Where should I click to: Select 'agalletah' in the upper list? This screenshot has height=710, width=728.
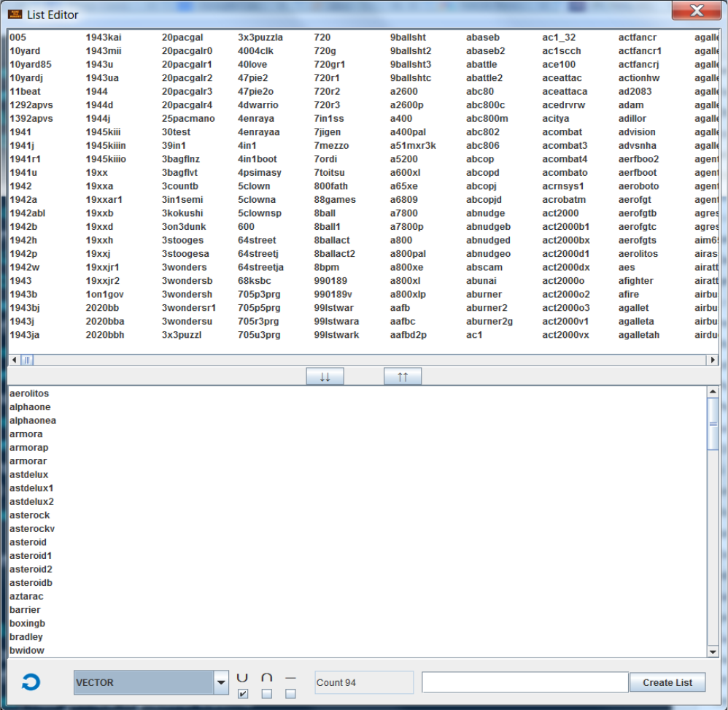pyautogui.click(x=639, y=335)
